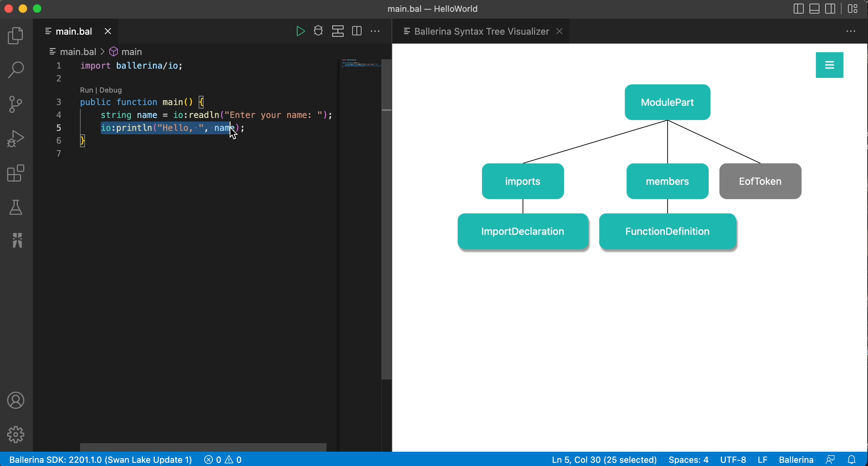Expand the ImportDeclaration tree node
868x466 pixels.
[x=523, y=231]
